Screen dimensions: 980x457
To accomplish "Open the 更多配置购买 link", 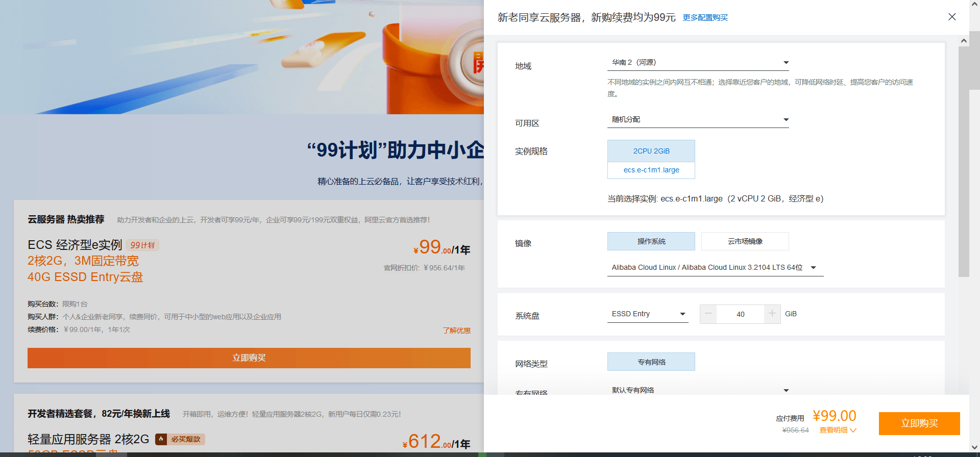I will pyautogui.click(x=705, y=18).
